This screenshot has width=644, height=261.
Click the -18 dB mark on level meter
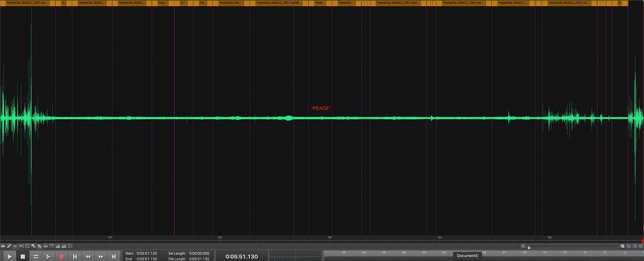tap(524, 253)
